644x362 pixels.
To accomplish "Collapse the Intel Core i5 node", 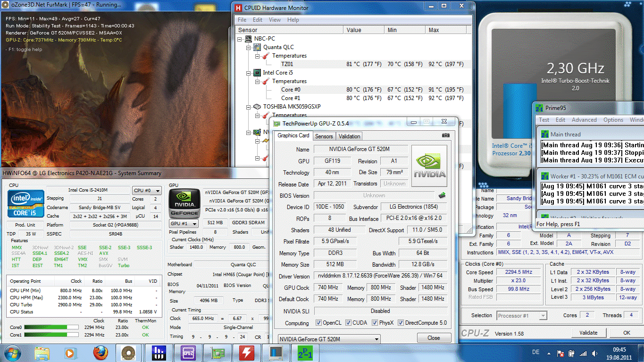I will click(x=249, y=73).
